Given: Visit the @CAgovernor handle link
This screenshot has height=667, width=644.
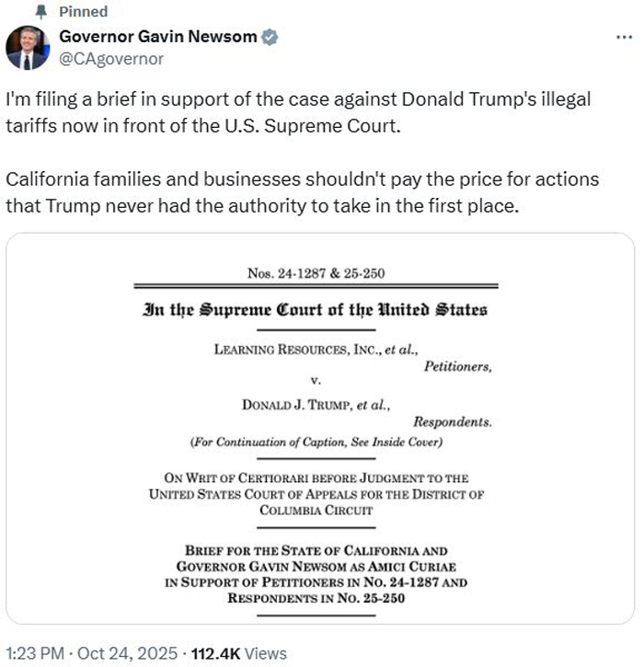Looking at the screenshot, I should tap(111, 59).
